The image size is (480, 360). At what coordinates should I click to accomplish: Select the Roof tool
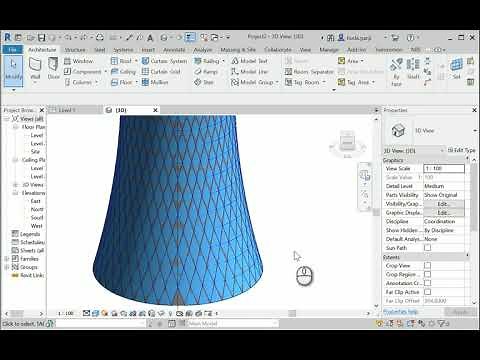121,61
